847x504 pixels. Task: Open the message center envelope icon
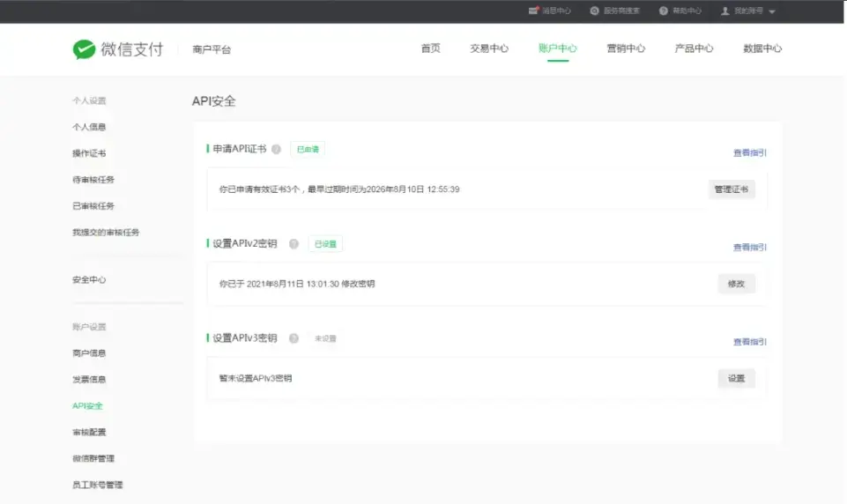[x=533, y=11]
